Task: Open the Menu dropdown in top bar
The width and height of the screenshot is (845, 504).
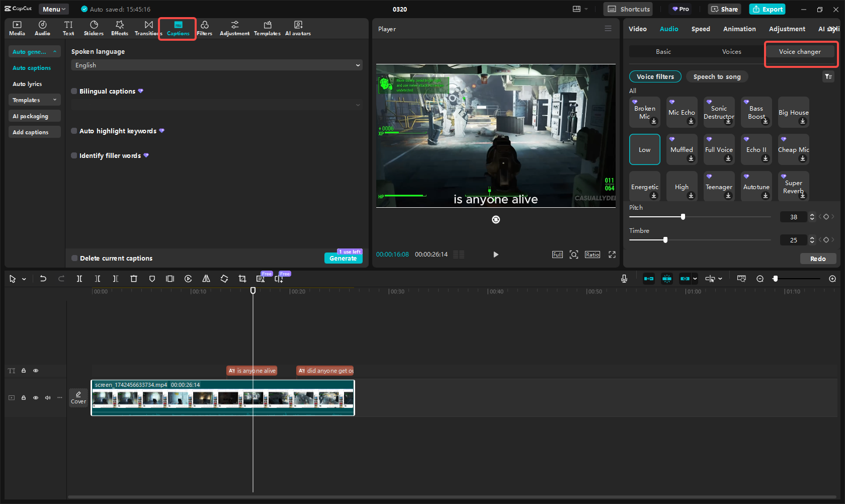Action: [53, 9]
